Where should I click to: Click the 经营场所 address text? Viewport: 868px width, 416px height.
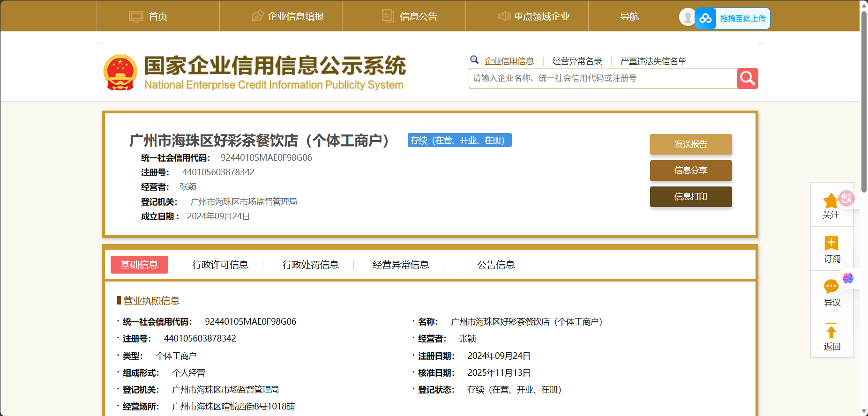(x=233, y=406)
